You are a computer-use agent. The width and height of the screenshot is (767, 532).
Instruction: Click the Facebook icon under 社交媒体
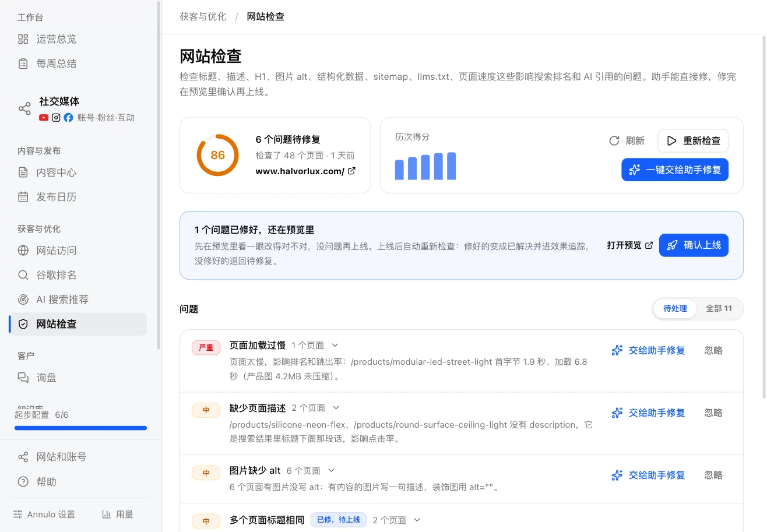(68, 118)
